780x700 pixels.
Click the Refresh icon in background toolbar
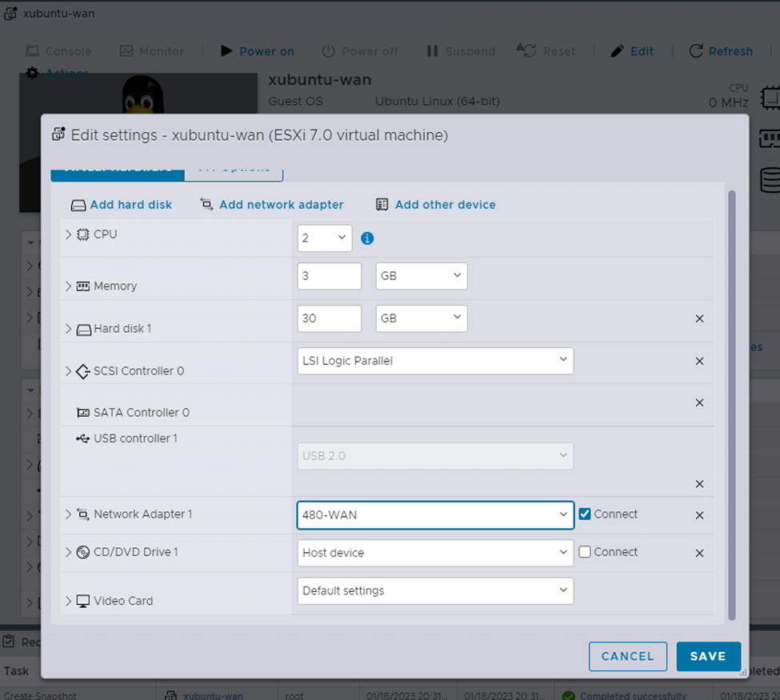pyautogui.click(x=696, y=50)
